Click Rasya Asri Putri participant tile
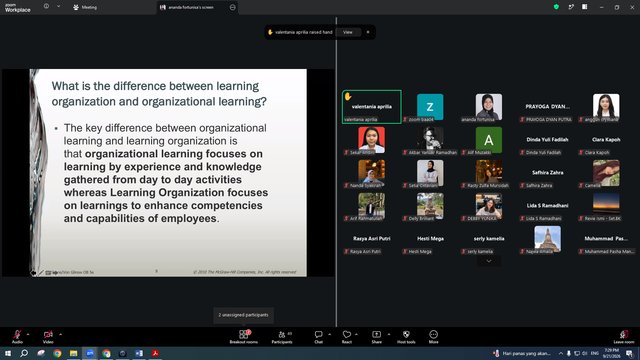The image size is (640, 360). click(x=372, y=239)
